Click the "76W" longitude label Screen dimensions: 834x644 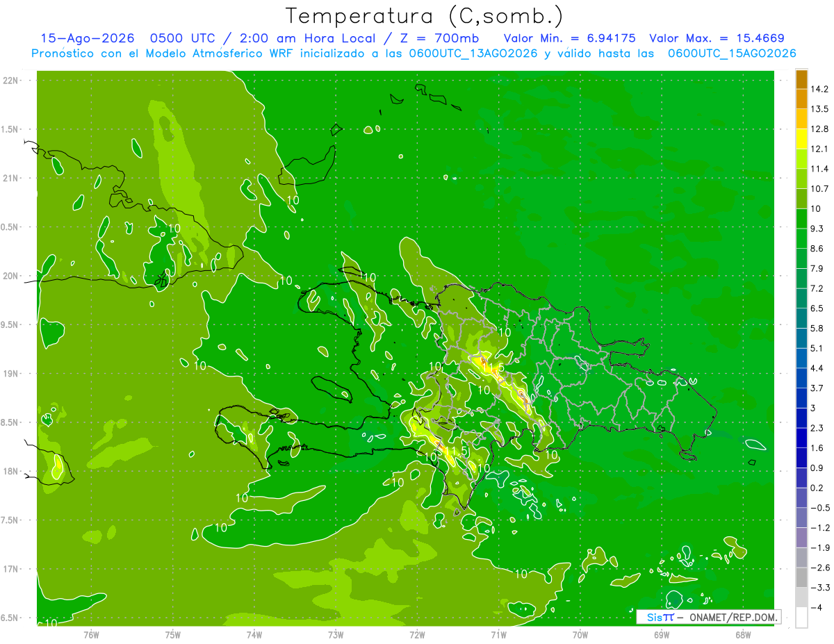point(91,634)
